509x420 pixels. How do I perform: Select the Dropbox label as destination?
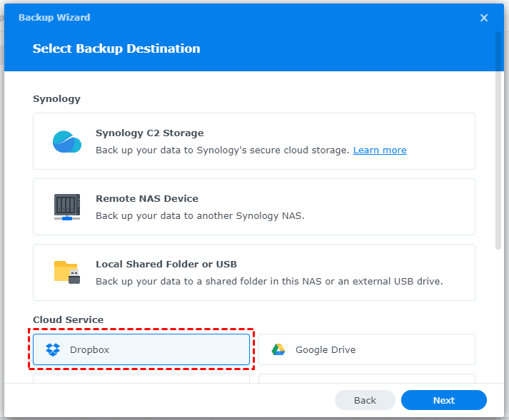click(x=89, y=349)
